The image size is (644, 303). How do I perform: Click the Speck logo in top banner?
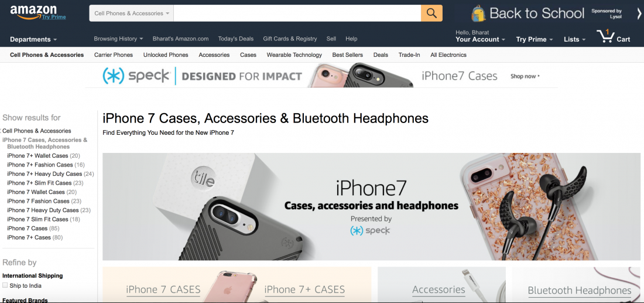coord(136,76)
